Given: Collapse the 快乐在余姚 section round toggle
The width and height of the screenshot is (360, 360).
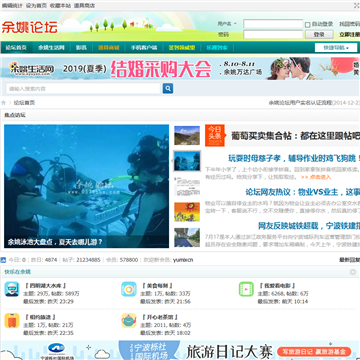Looking at the screenshot, I should [353, 272].
